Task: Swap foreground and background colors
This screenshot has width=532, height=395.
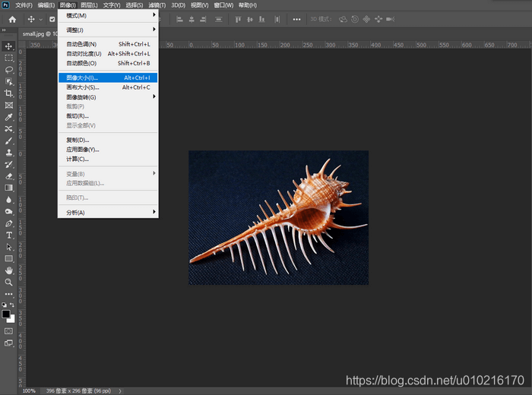Action: click(13, 305)
